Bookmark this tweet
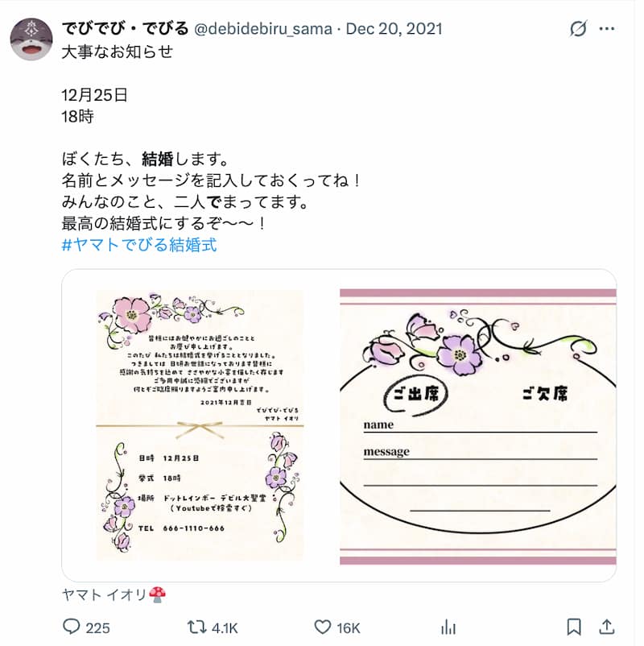 574,627
